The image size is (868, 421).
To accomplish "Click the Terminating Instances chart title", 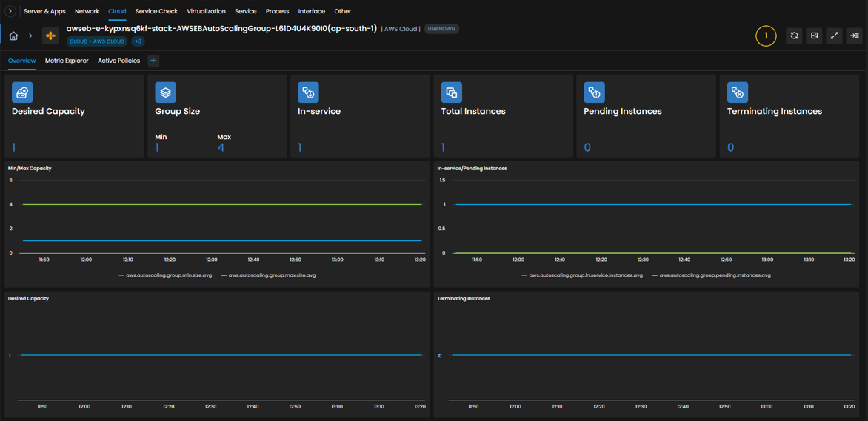I will coord(464,298).
